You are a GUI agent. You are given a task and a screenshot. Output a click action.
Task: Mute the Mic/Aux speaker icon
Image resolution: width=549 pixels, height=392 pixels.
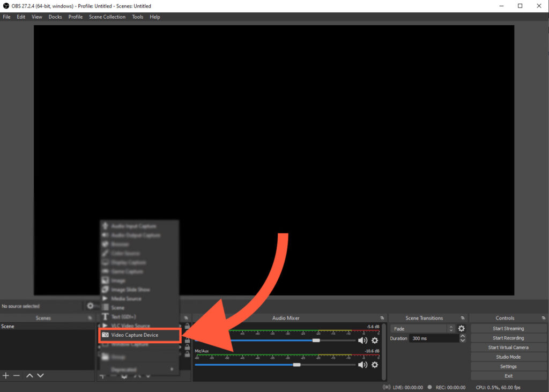click(x=362, y=365)
